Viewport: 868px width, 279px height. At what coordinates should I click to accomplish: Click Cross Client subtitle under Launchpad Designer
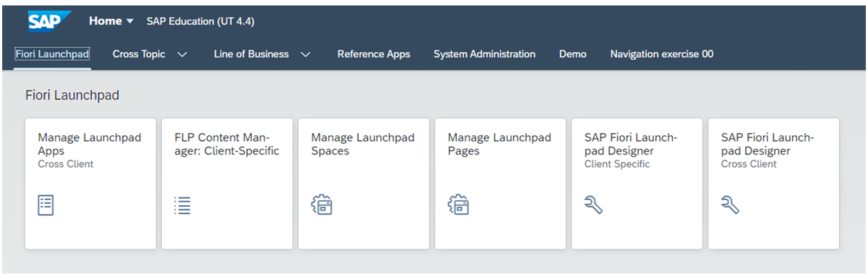click(x=749, y=164)
